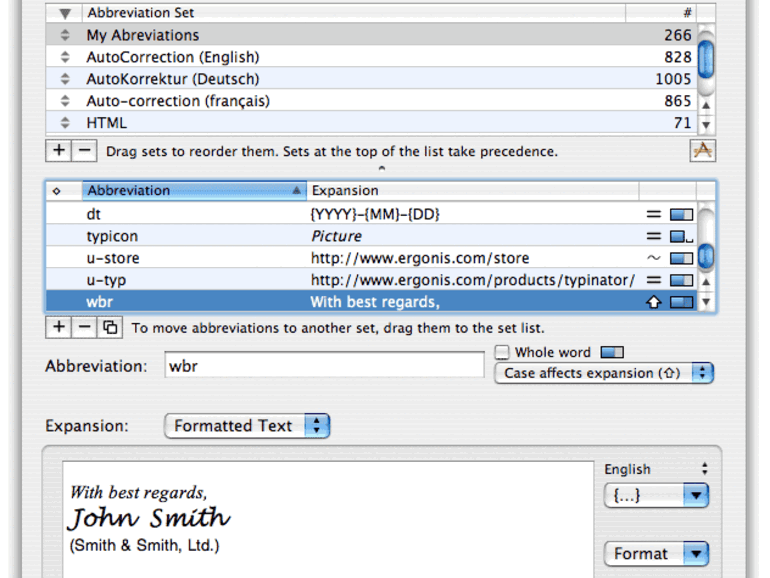This screenshot has height=578, width=770.
Task: Click the set list scroll up arrow
Action: 706,105
